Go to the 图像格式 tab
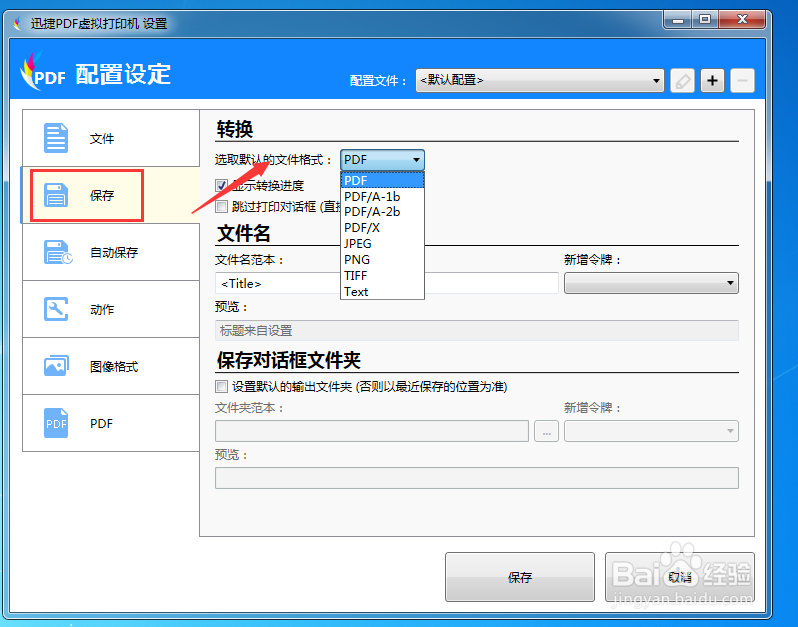 coord(111,366)
